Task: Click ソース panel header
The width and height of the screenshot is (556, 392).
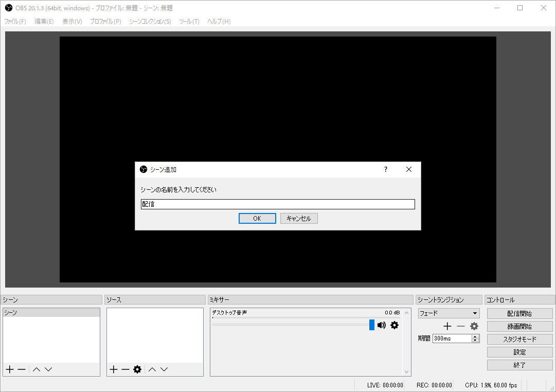Action: click(x=155, y=300)
